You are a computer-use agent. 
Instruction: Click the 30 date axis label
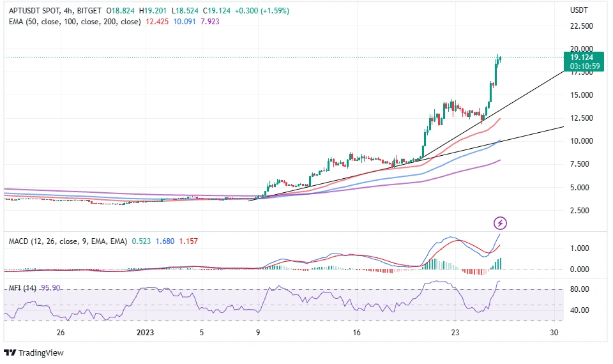pyautogui.click(x=554, y=333)
